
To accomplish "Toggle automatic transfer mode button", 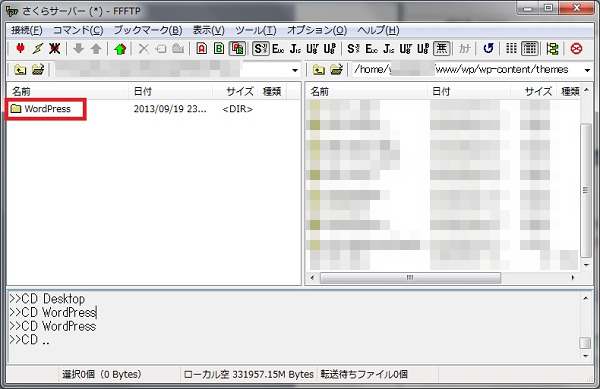I will (237, 49).
